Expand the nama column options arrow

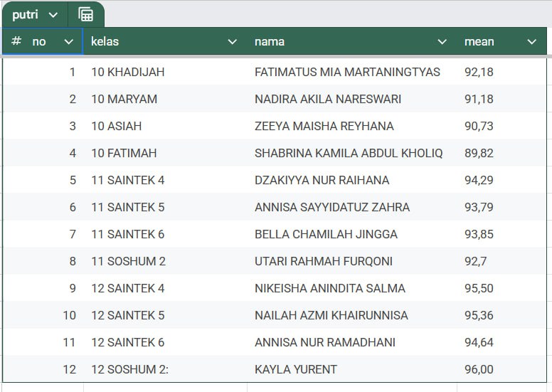[442, 42]
